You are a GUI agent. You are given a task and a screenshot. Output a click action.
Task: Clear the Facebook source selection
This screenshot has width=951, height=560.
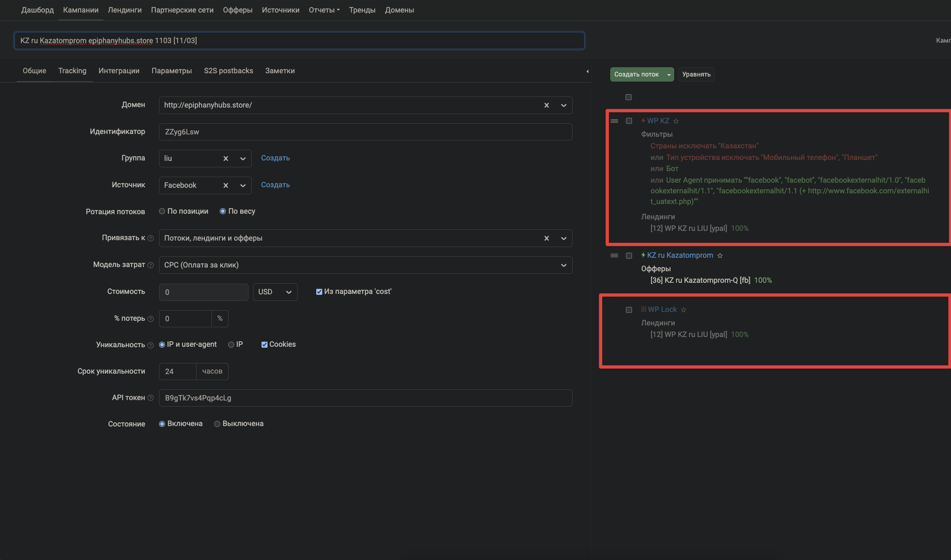225,185
